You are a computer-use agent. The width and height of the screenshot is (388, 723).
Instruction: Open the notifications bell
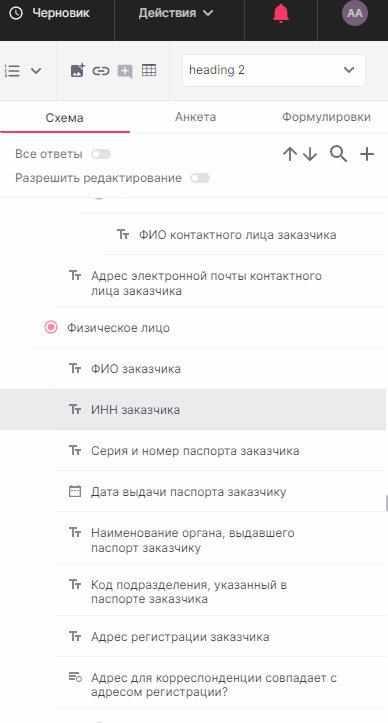pos(281,13)
